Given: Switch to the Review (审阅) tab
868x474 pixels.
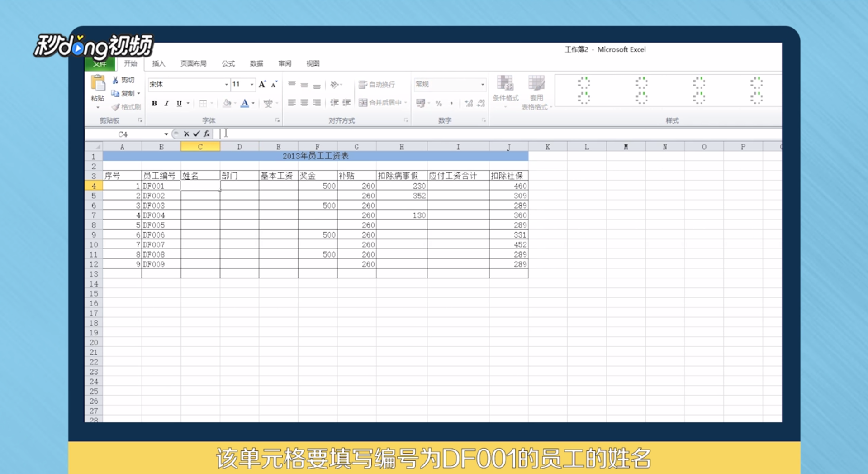Looking at the screenshot, I should pos(285,64).
